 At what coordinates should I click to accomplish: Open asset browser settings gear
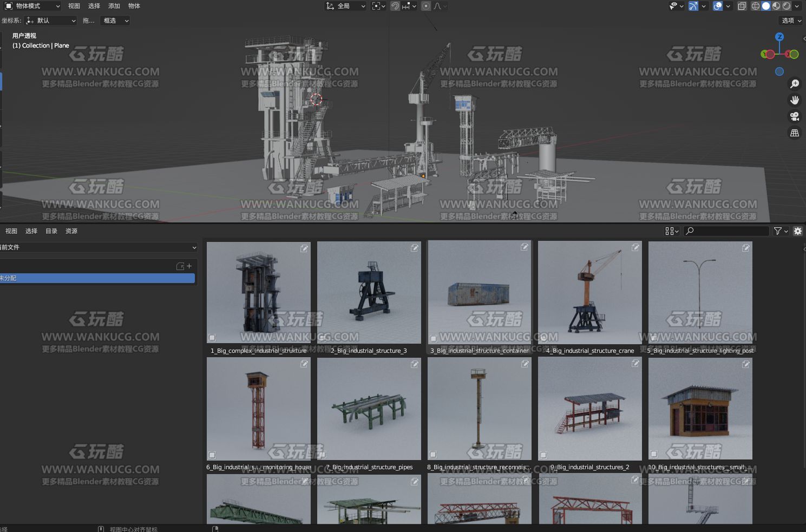[x=798, y=231]
